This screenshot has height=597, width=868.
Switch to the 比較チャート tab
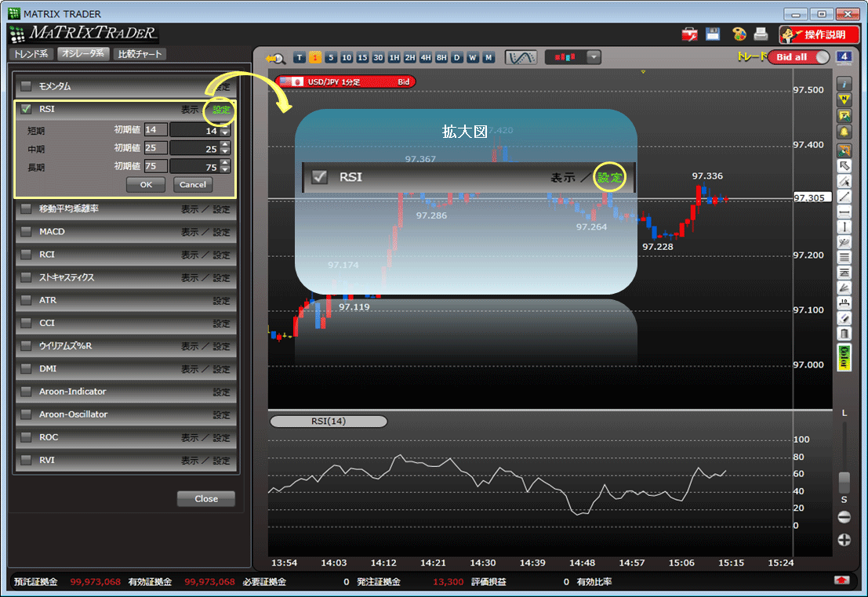pos(140,54)
